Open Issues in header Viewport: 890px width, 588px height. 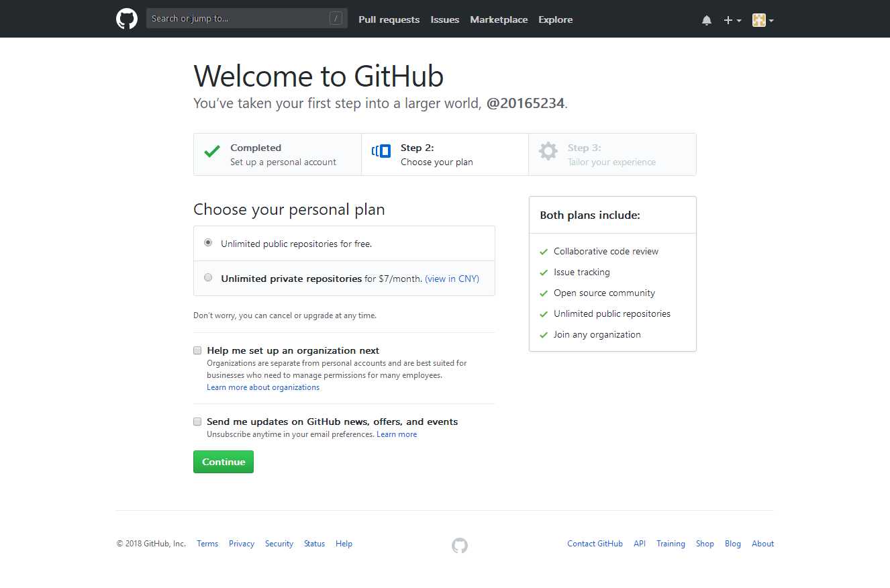coord(445,19)
